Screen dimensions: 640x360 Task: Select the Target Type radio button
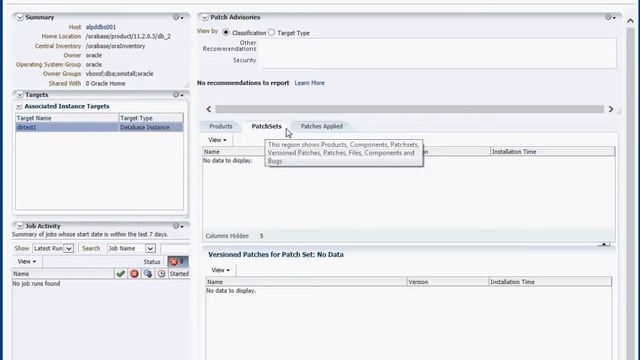[271, 32]
